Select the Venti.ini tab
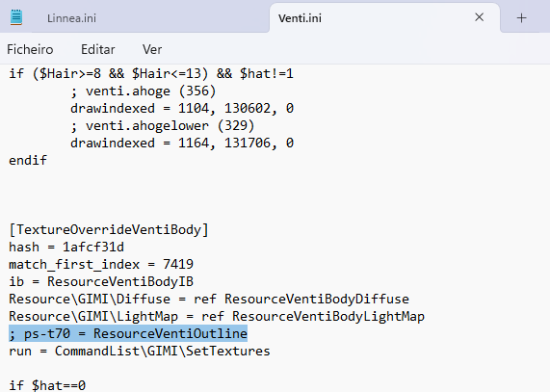Image resolution: width=550 pixels, height=392 pixels. click(x=300, y=18)
